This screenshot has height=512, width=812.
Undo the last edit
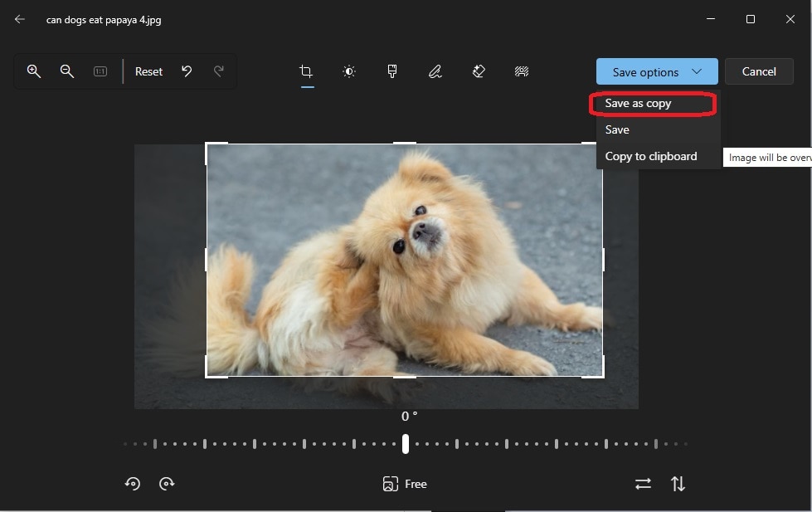click(187, 71)
